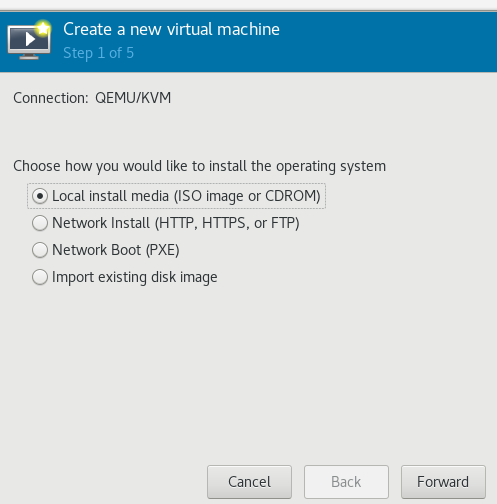Click the 'Connection:' label
This screenshot has width=497, height=504.
(x=51, y=98)
